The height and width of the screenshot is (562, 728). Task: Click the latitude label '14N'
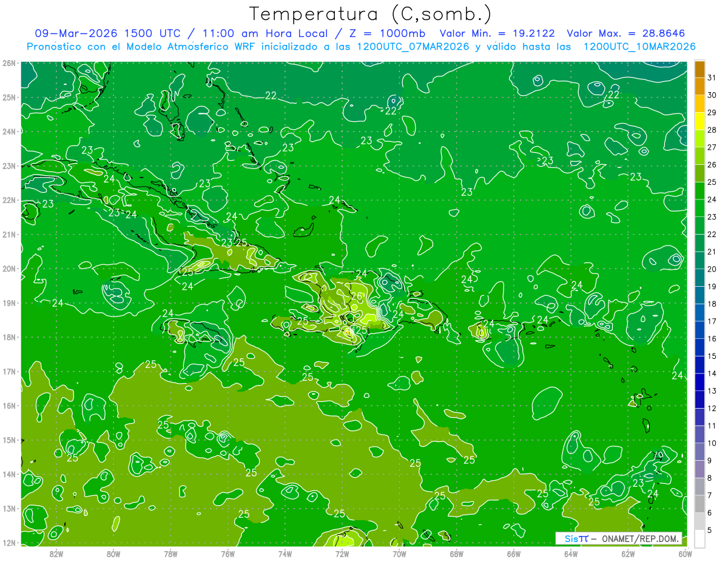pos(9,474)
